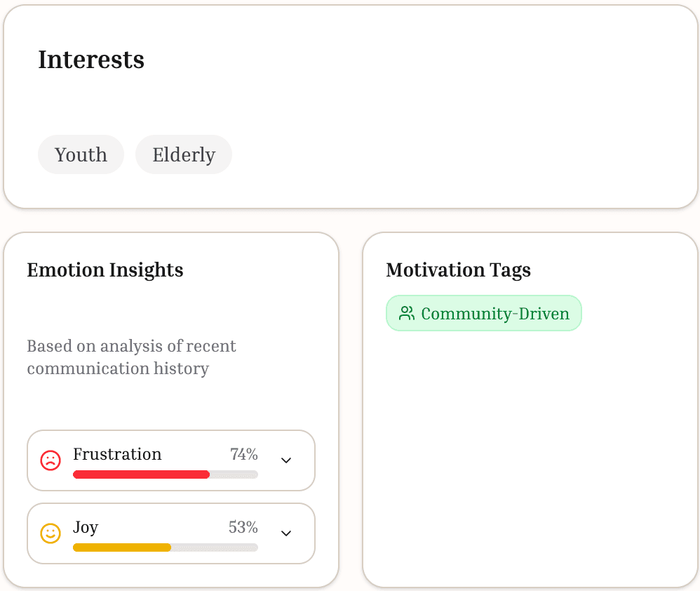700x591 pixels.
Task: Select the Youth interest tag
Action: (81, 154)
